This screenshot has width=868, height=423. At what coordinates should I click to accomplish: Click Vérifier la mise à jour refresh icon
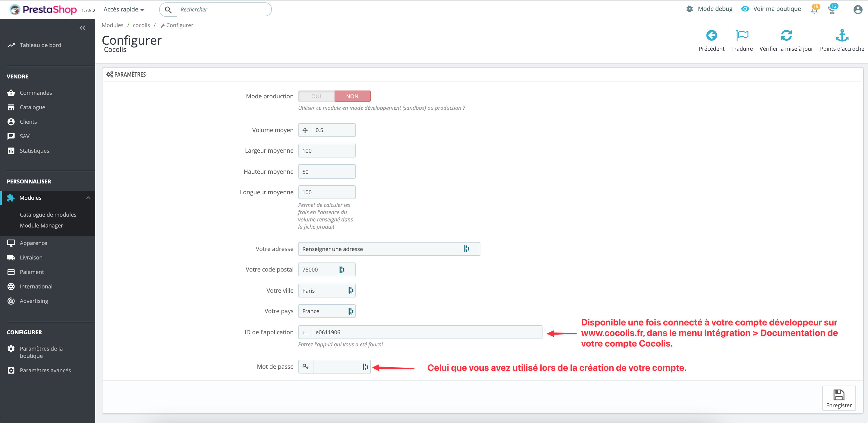click(786, 35)
